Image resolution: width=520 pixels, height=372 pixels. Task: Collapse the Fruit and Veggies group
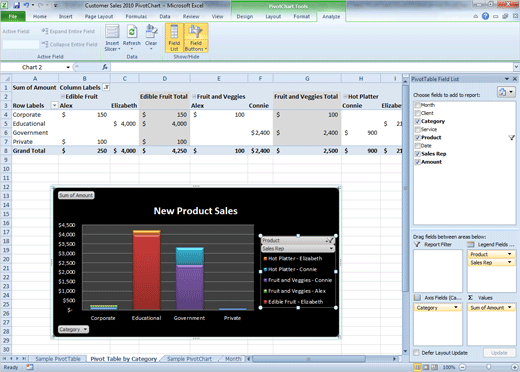point(194,96)
